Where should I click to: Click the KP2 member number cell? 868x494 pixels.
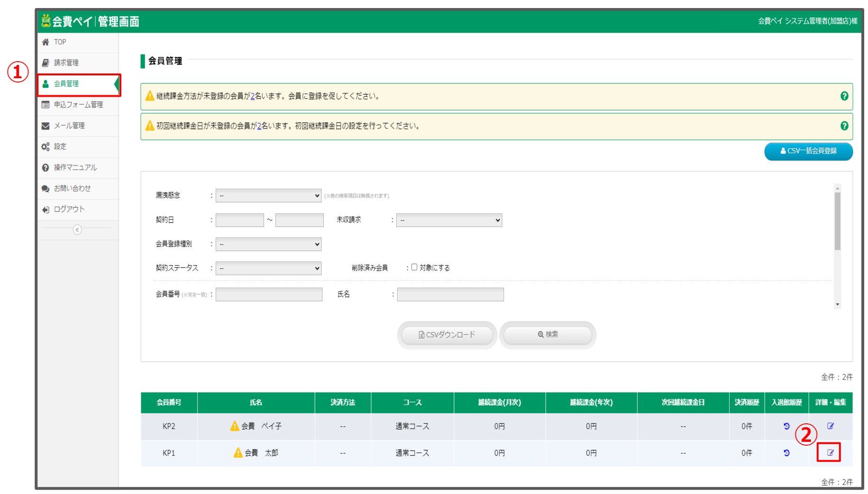pos(169,426)
